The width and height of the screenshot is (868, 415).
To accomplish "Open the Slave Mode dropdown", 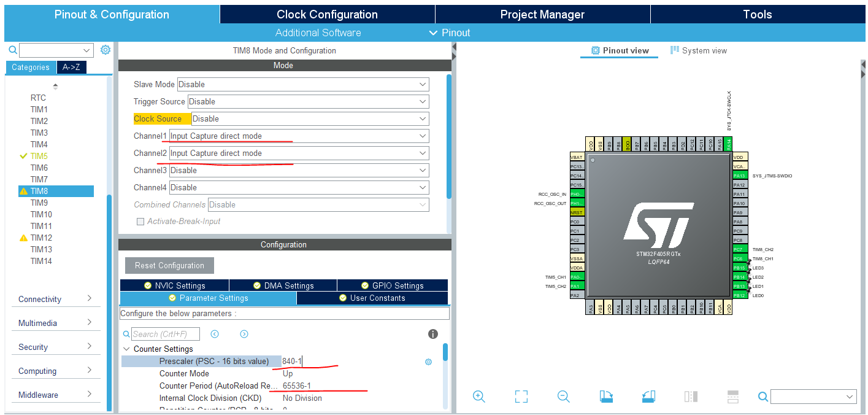I will pos(303,84).
